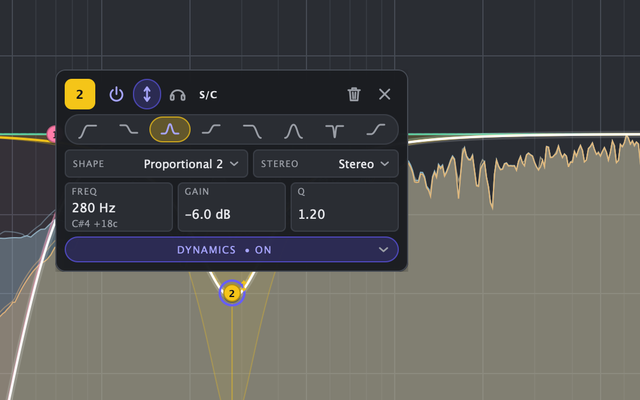Image resolution: width=640 pixels, height=400 pixels.
Task: Click the band 2 node on EQ curve
Action: click(x=232, y=293)
